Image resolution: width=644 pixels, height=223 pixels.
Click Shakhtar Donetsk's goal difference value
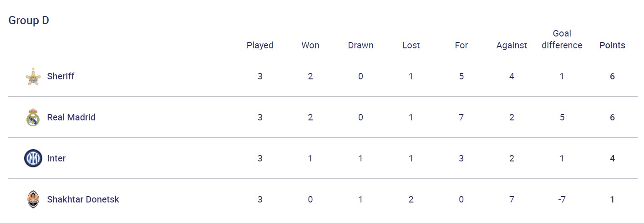click(x=562, y=200)
